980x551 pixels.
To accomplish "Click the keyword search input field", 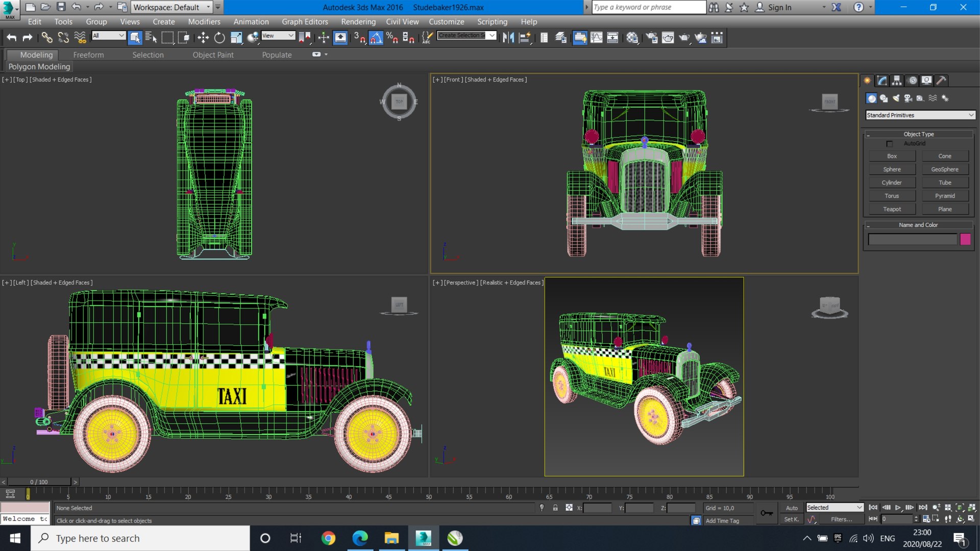I will (x=648, y=7).
